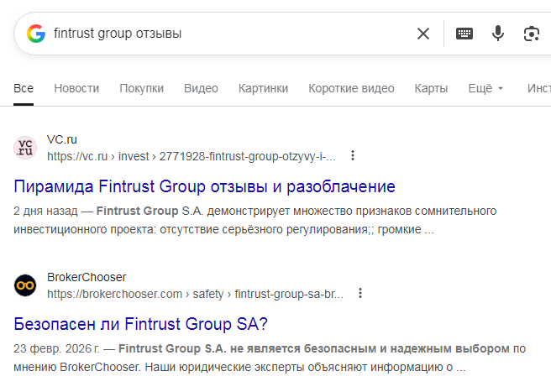Switch to the Новости tab
551x392 pixels.
pyautogui.click(x=76, y=88)
